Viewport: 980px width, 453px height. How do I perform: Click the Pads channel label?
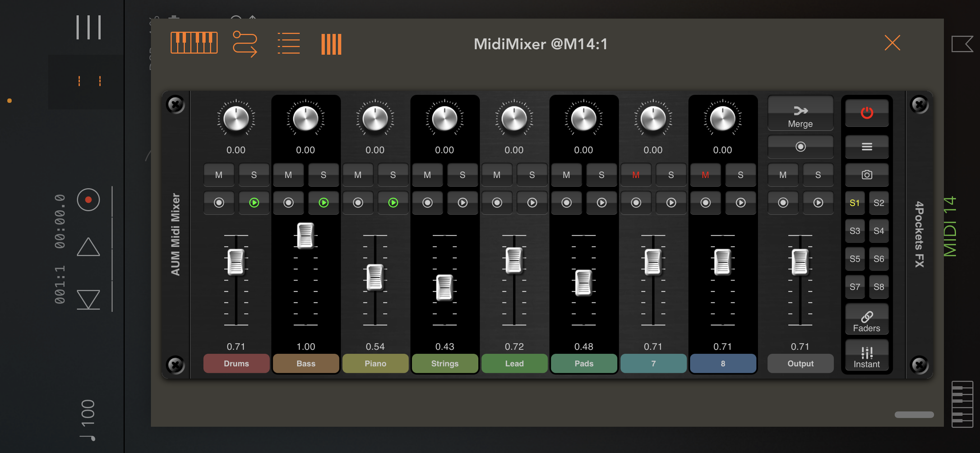click(x=584, y=364)
